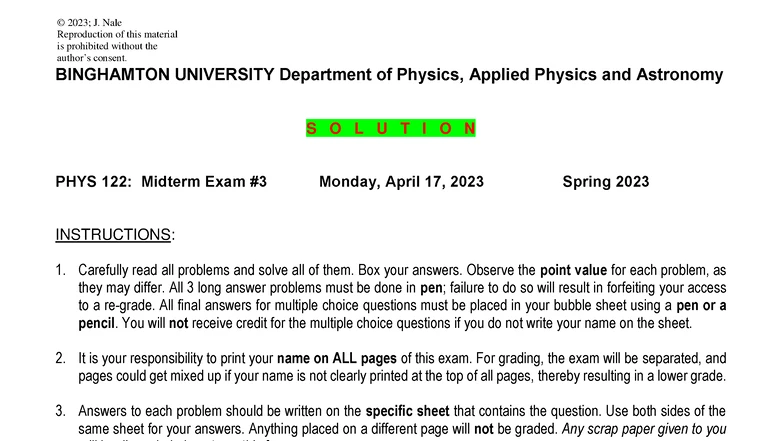This screenshot has height=441, width=784.
Task: Click the list number 2 of instructions
Action: 61,358
